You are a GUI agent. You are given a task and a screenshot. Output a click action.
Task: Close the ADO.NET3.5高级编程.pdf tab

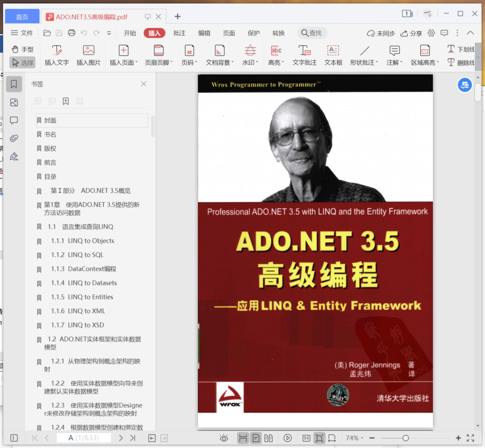pos(158,17)
